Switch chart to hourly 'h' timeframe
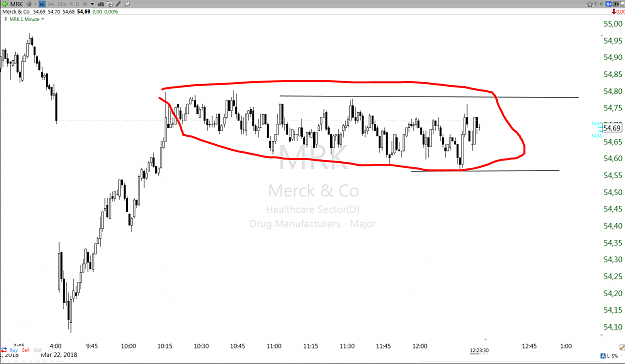 point(71,4)
